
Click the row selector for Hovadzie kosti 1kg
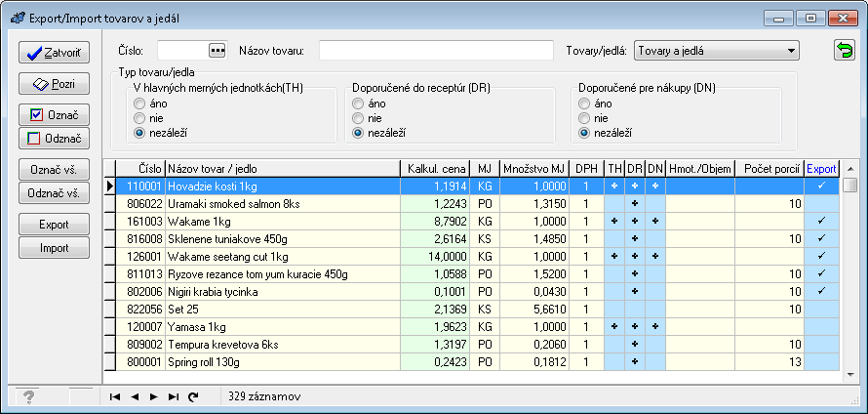coord(109,186)
